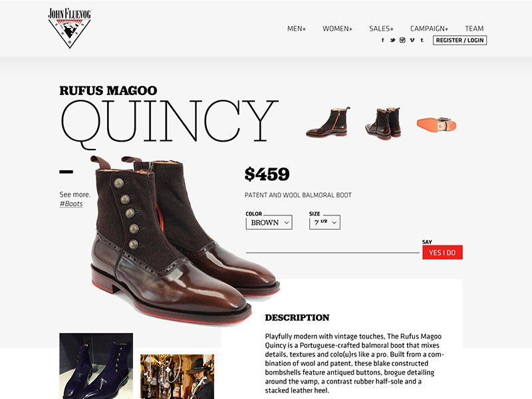This screenshot has width=532, height=399.
Task: Open the Tumblr social icon
Action: point(422,40)
